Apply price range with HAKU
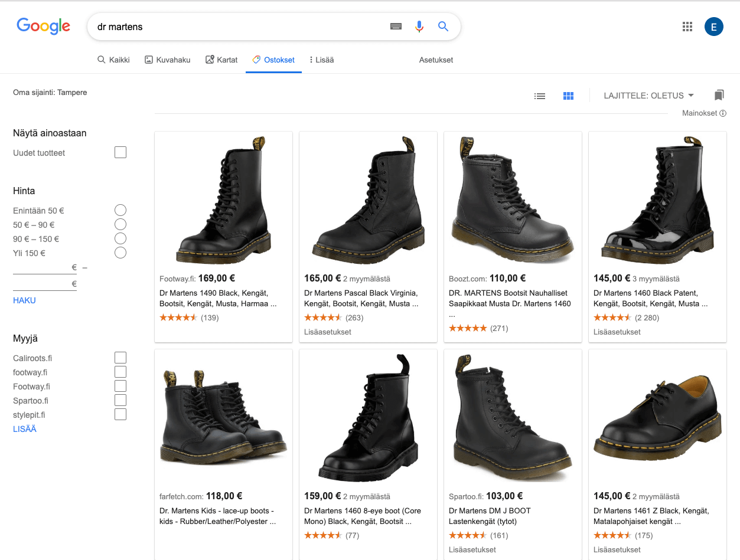 pos(25,300)
